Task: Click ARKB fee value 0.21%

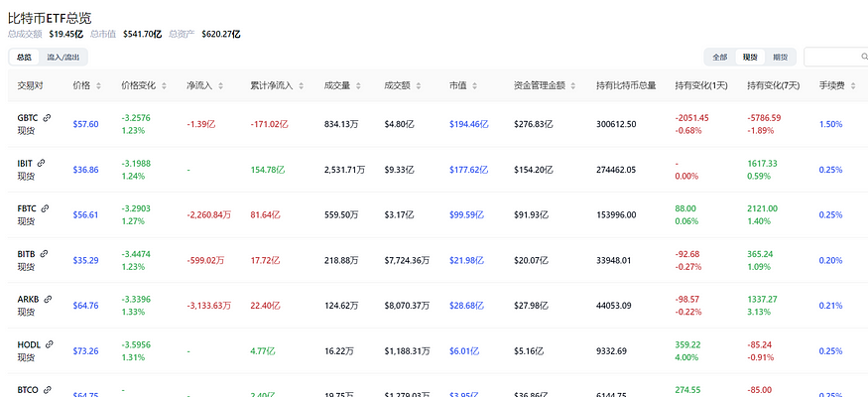Action: coord(831,306)
